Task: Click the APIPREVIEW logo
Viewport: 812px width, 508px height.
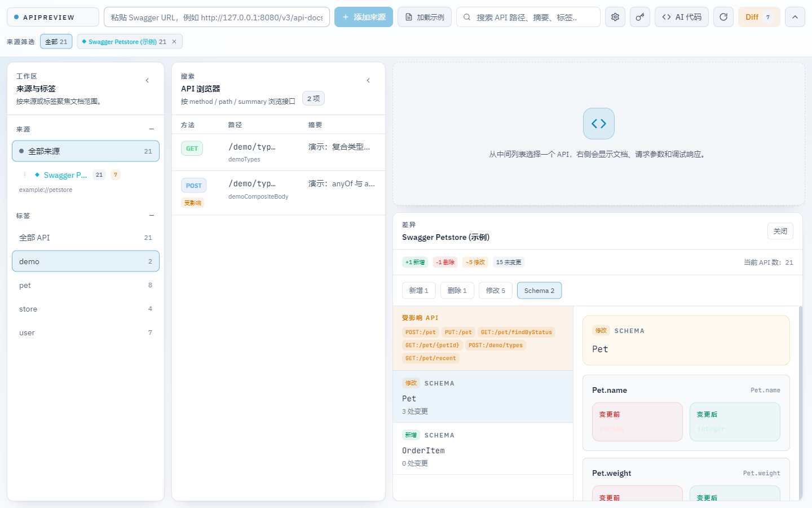Action: [53, 17]
